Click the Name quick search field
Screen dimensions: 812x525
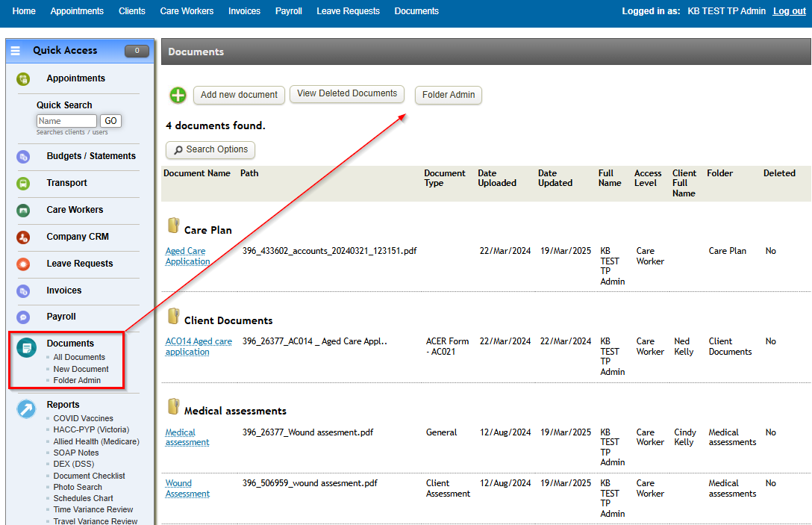click(x=66, y=120)
